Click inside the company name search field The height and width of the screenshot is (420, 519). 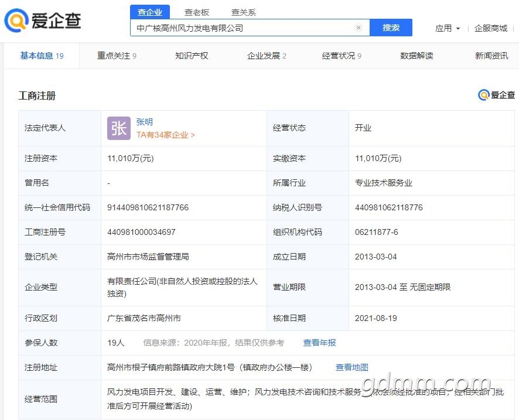pos(240,28)
